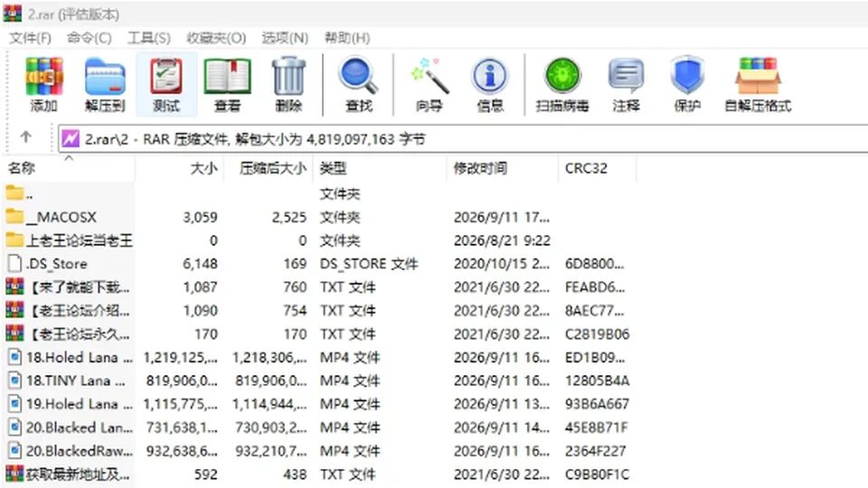Click the icon of 获取最新地址及 TXT file
The width and height of the screenshot is (868, 488).
15,474
